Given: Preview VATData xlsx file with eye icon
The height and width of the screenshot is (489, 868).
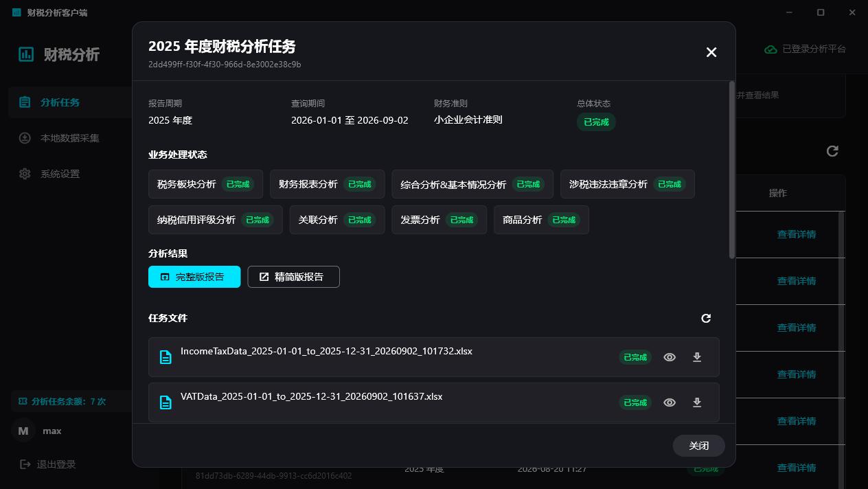Looking at the screenshot, I should tap(670, 402).
